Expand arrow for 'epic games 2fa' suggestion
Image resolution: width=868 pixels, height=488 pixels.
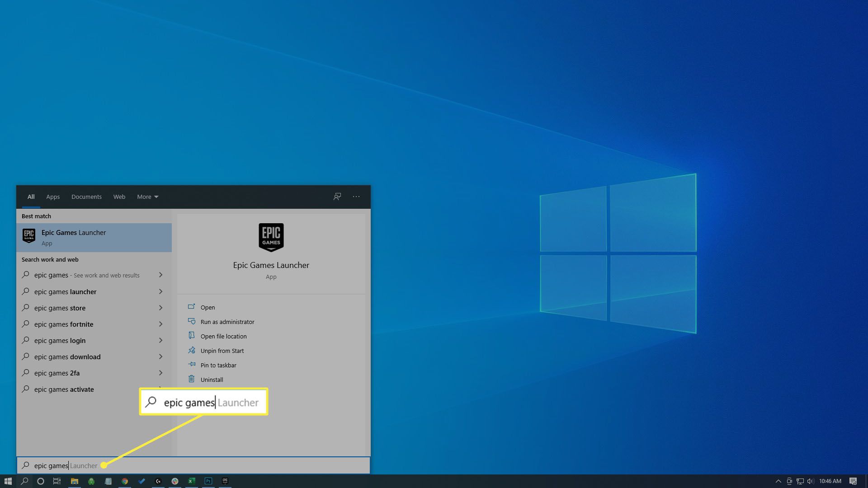click(x=160, y=373)
